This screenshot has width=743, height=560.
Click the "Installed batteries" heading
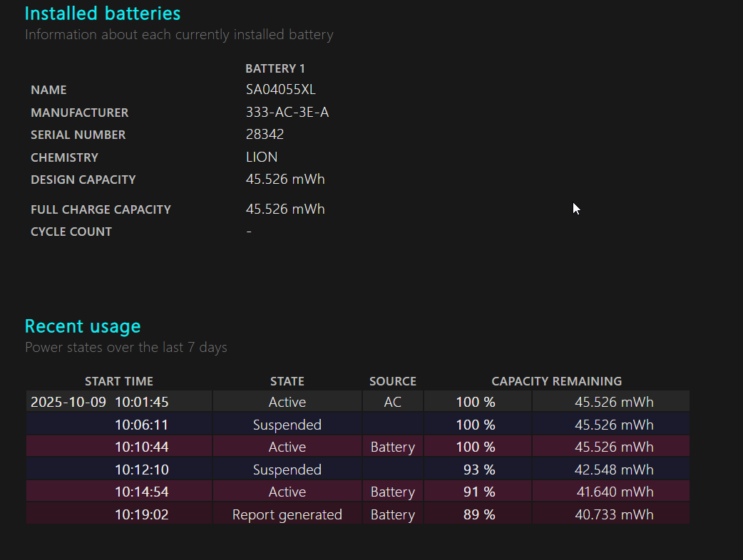103,13
